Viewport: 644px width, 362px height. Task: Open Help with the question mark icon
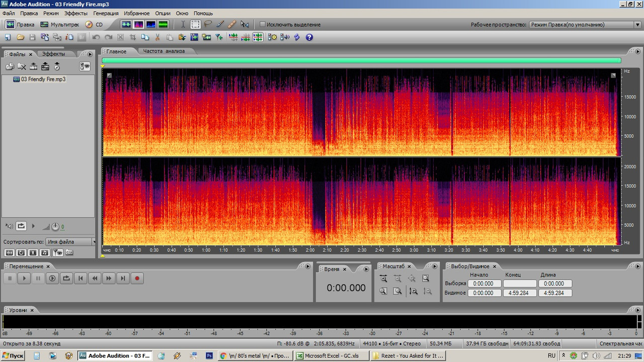pyautogui.click(x=309, y=37)
